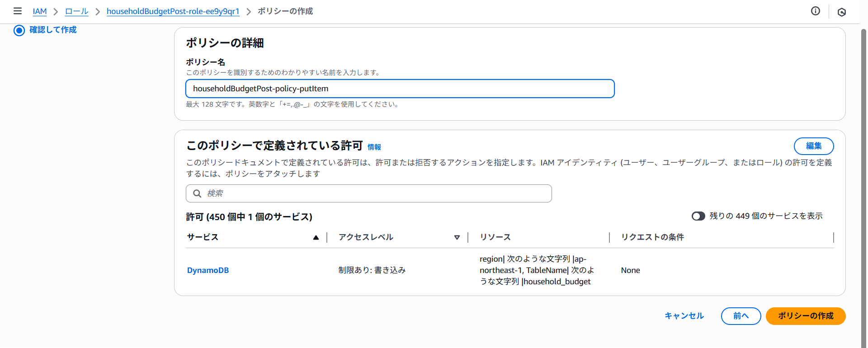Click the 編集 button

click(x=813, y=146)
